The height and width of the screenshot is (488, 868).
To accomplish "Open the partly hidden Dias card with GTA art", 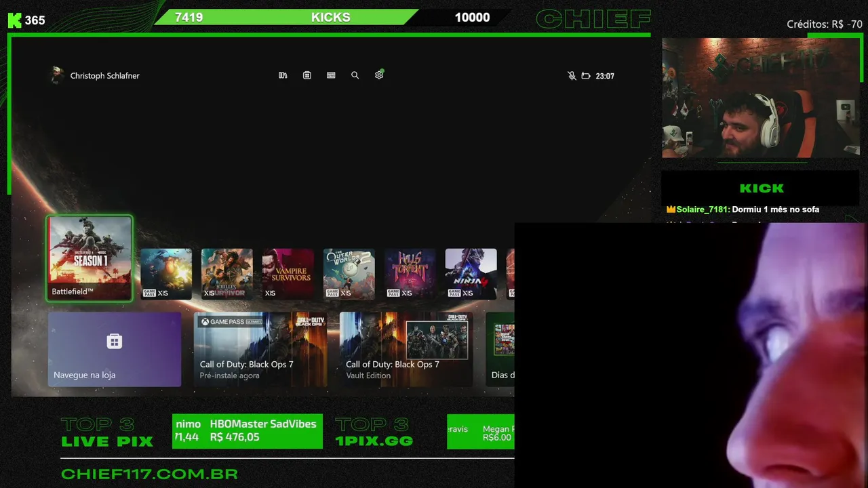I will click(500, 349).
